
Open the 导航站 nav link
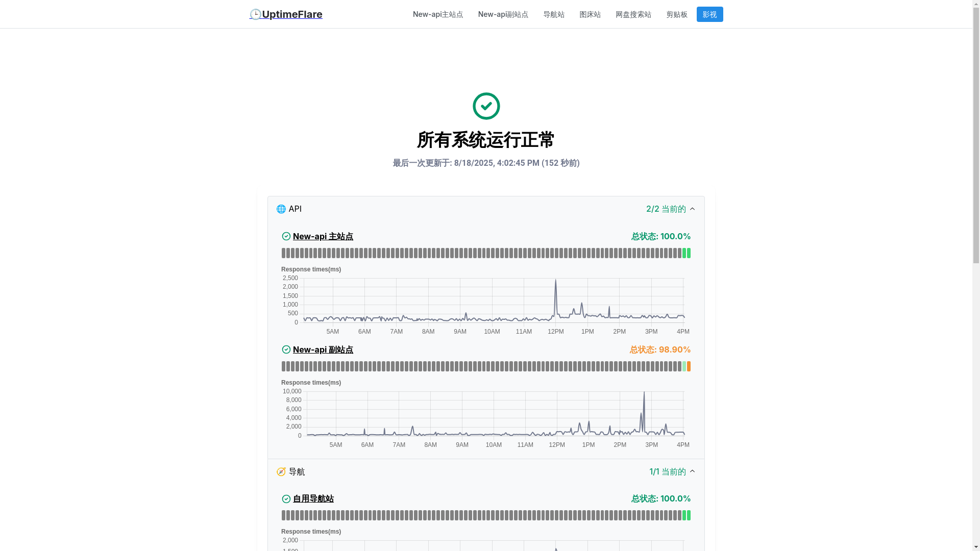(554, 14)
